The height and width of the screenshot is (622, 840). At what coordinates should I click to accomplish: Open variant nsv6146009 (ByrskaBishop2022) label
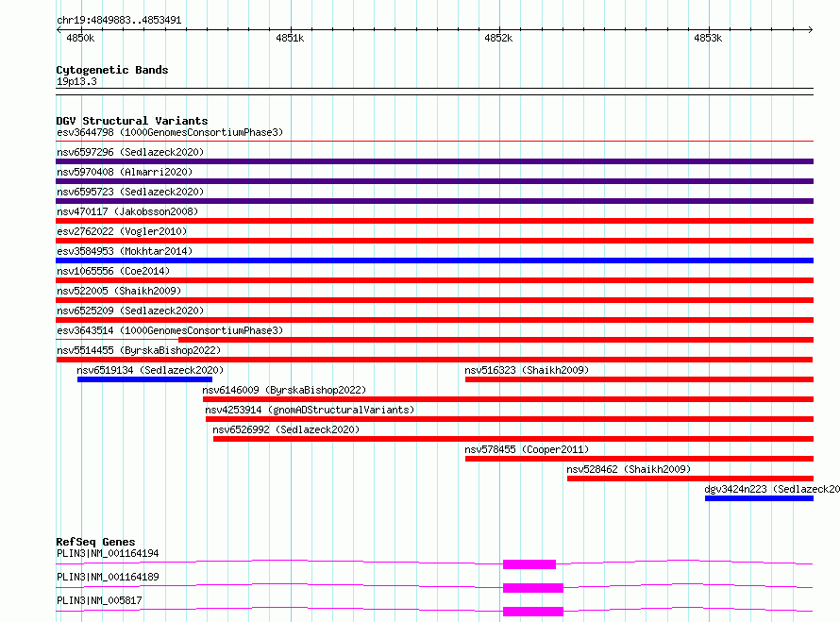click(284, 390)
